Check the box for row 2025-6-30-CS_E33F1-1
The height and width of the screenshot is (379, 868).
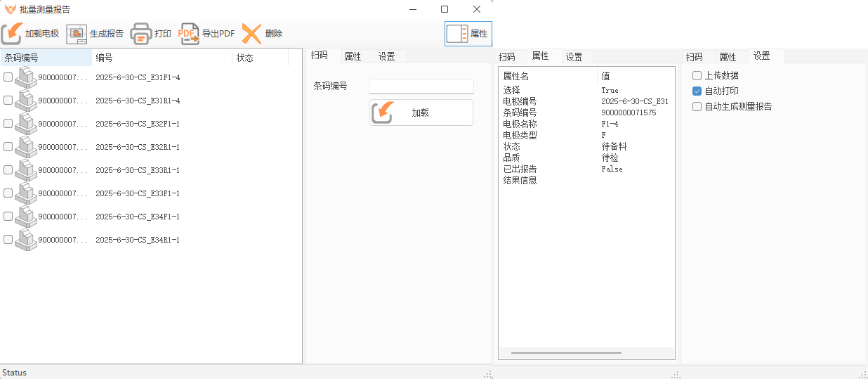[x=8, y=193]
